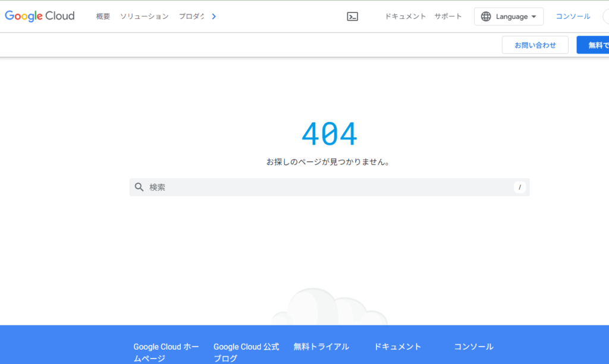Select the ソリューション navigation tab

[x=145, y=17]
